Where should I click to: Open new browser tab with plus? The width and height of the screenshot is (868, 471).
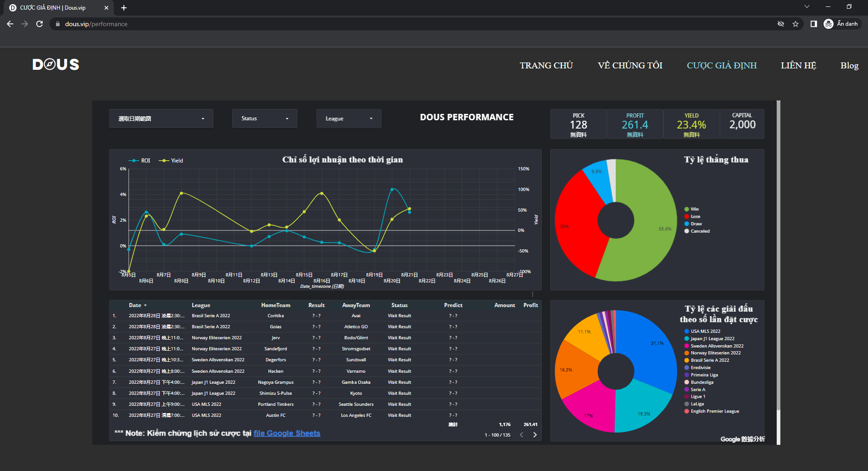tap(124, 8)
